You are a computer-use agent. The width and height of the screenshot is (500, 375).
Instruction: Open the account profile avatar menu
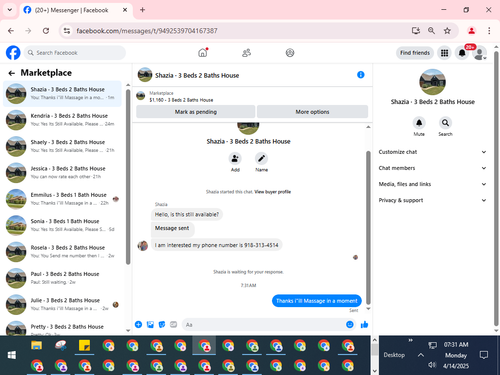coord(480,53)
